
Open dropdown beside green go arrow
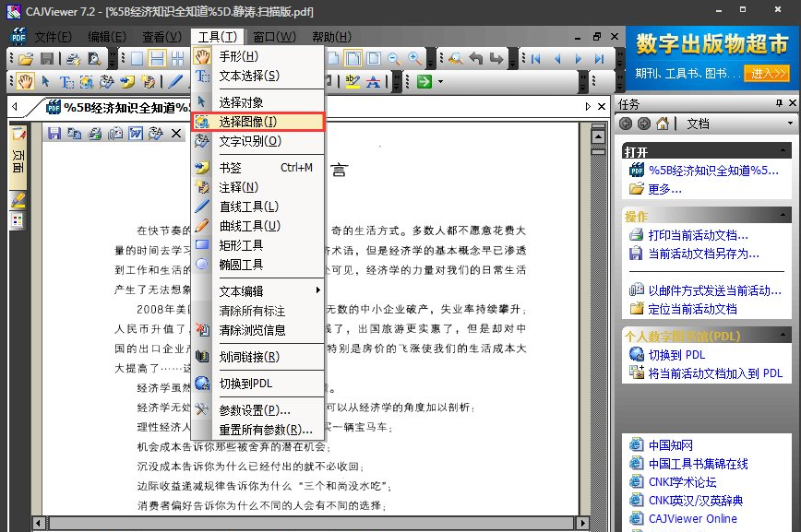pyautogui.click(x=440, y=81)
